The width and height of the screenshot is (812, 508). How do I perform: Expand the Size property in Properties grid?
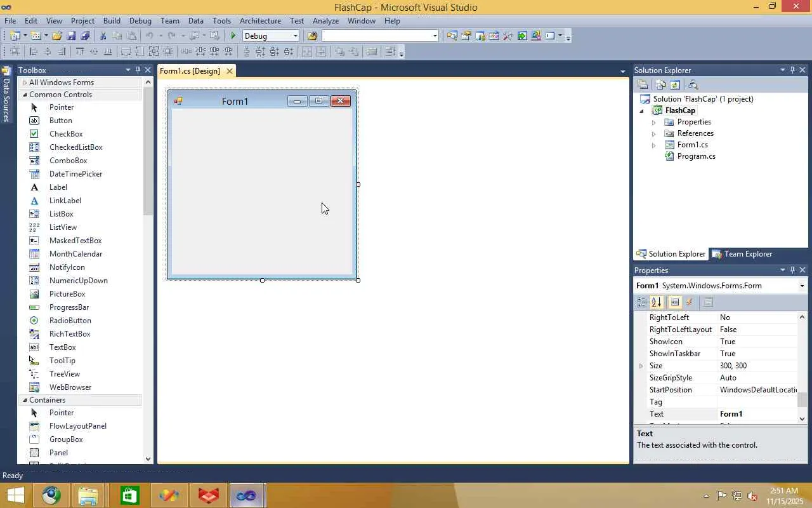(x=641, y=366)
